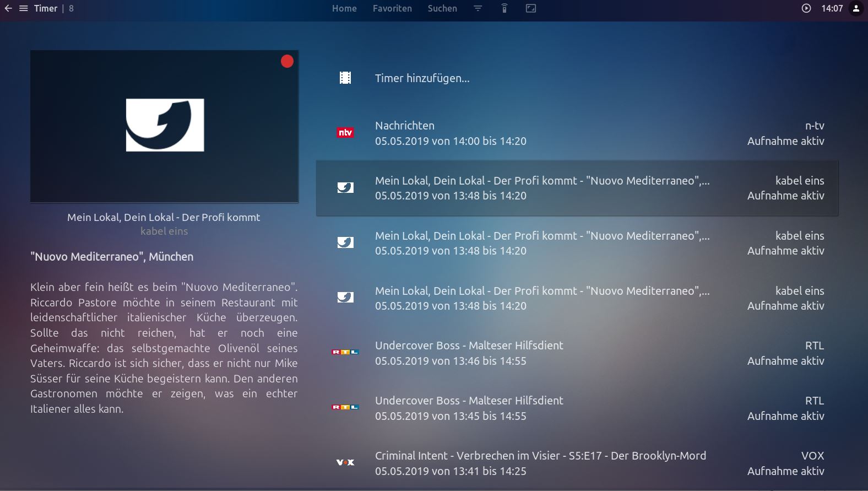Click the 14:07 clock display
Viewport: 868px width, 491px height.
click(832, 8)
